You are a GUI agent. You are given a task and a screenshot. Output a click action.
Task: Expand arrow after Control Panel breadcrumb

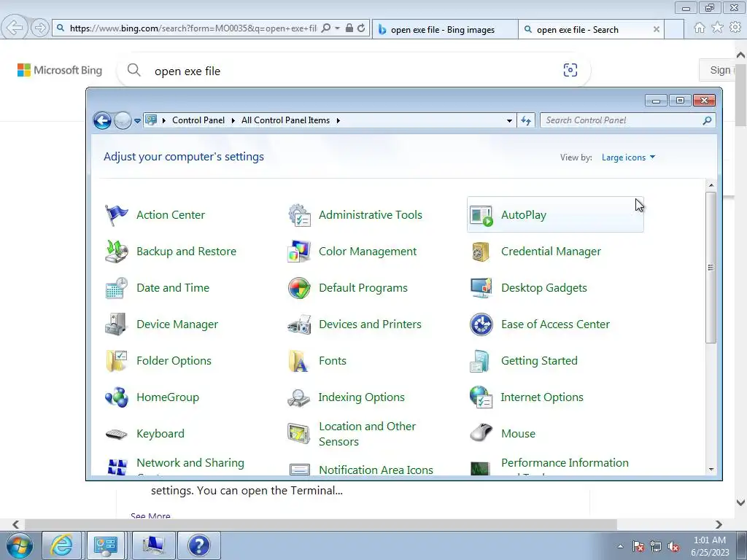[x=233, y=120]
